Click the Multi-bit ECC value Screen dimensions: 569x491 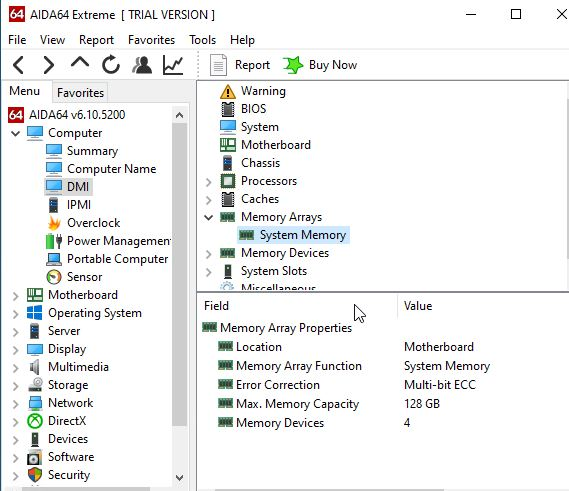tap(440, 385)
